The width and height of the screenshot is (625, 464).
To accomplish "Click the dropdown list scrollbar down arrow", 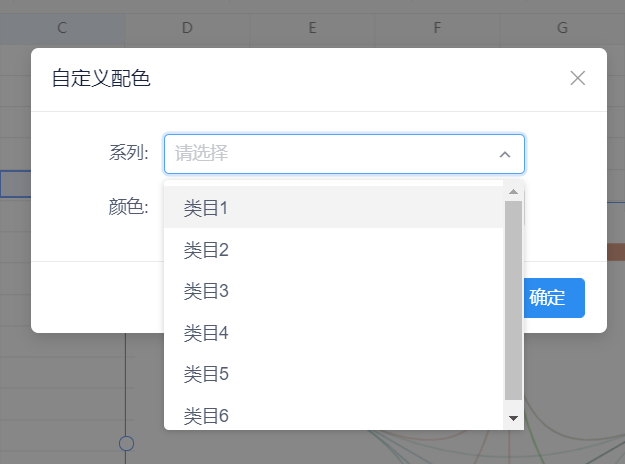I will tap(513, 418).
